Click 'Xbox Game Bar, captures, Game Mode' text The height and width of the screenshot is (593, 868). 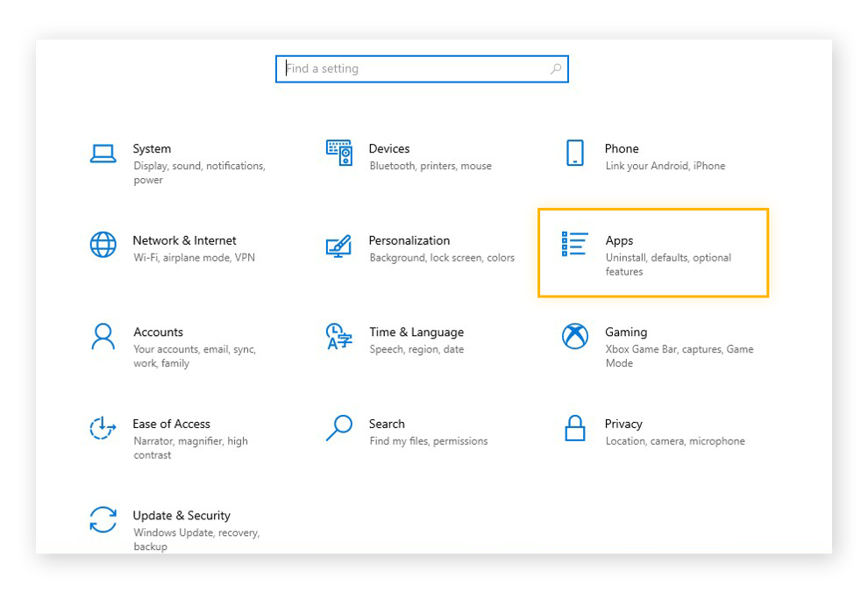click(x=677, y=356)
